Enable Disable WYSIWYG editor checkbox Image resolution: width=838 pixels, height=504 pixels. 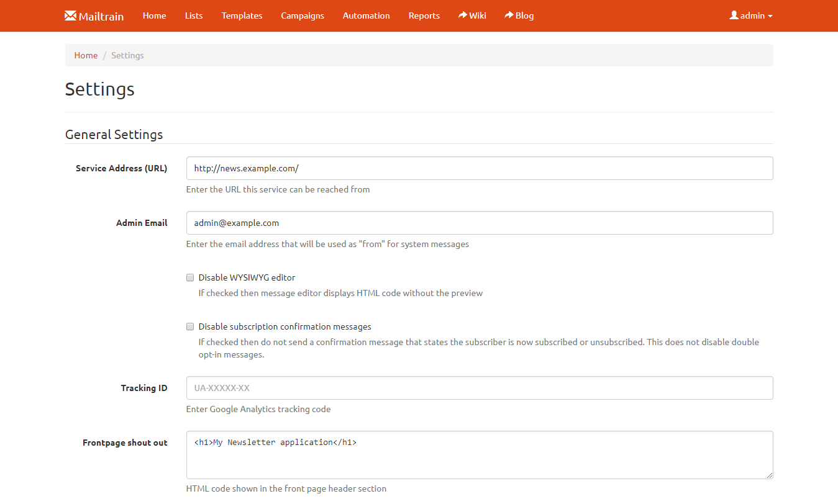(190, 277)
